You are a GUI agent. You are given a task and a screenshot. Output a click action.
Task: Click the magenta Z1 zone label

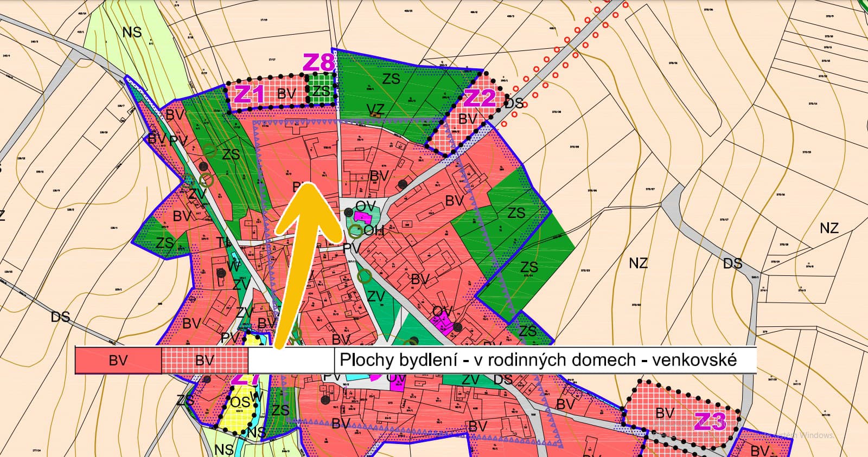pyautogui.click(x=249, y=95)
